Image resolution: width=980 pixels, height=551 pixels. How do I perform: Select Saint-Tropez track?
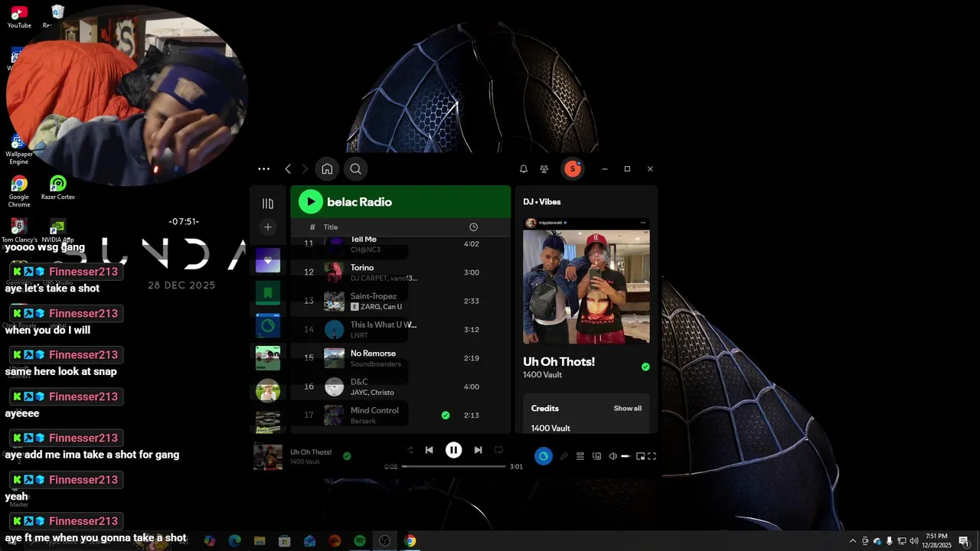[400, 301]
